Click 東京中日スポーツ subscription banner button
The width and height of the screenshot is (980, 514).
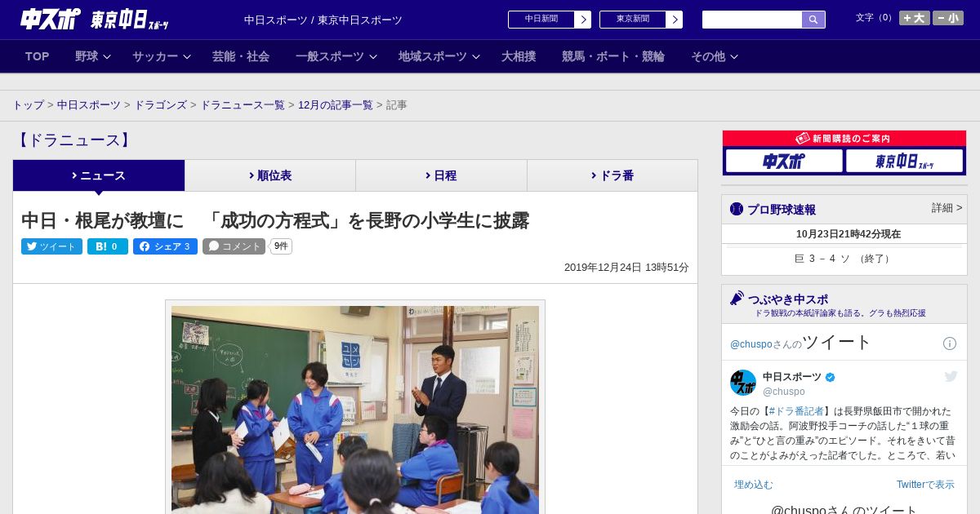(904, 161)
